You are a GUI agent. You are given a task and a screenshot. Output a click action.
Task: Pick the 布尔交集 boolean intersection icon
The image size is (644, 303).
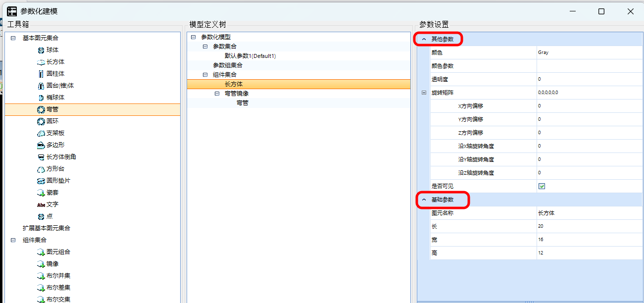tap(41, 300)
